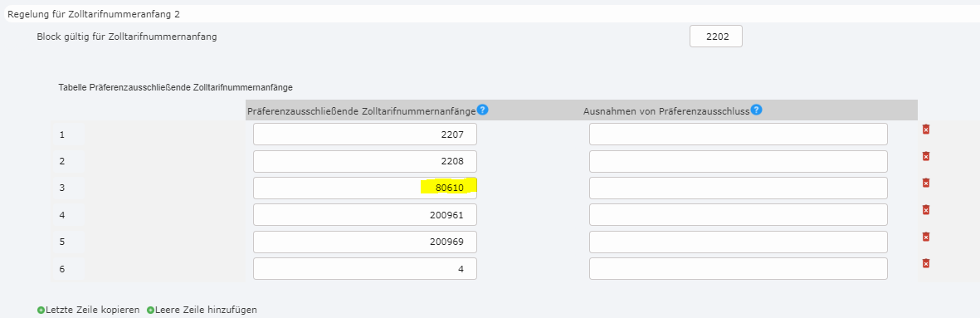The image size is (980, 318).
Task: Focus the tariff field containing 200969
Action: point(365,242)
